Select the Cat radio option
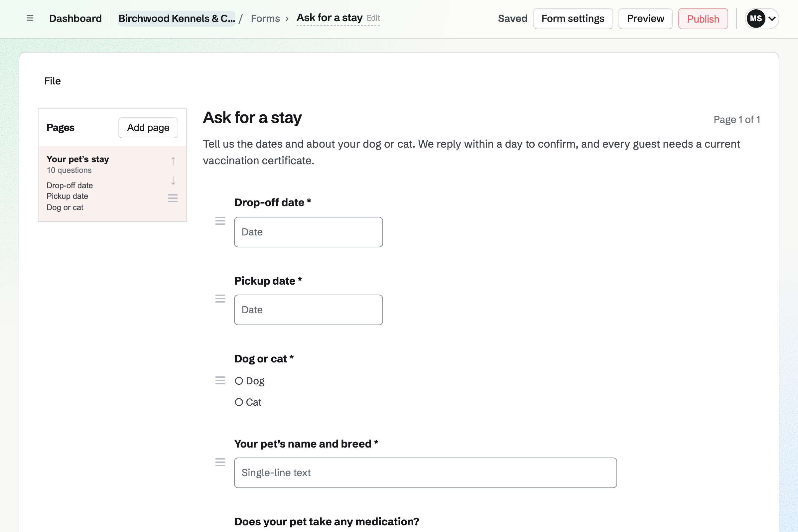This screenshot has width=798, height=532. [x=239, y=402]
